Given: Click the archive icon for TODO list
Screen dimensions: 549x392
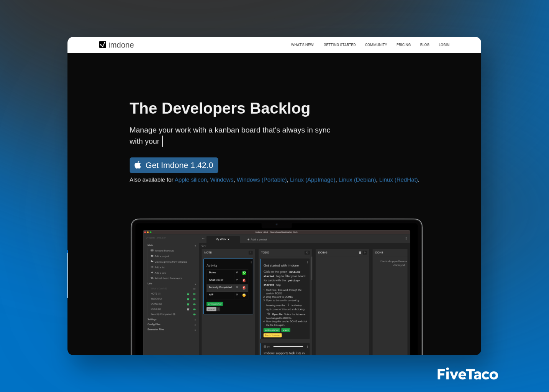Looking at the screenshot, I should (x=188, y=299).
